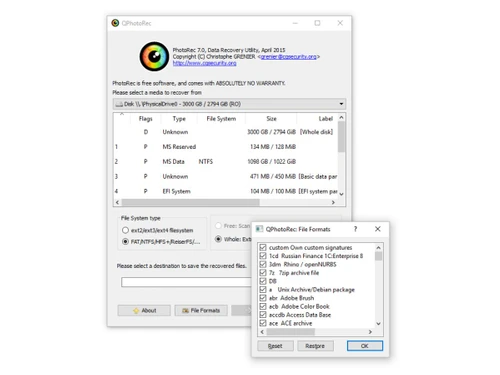This screenshot has width=500, height=375.
Task: Click the Reset button
Action: point(275,346)
